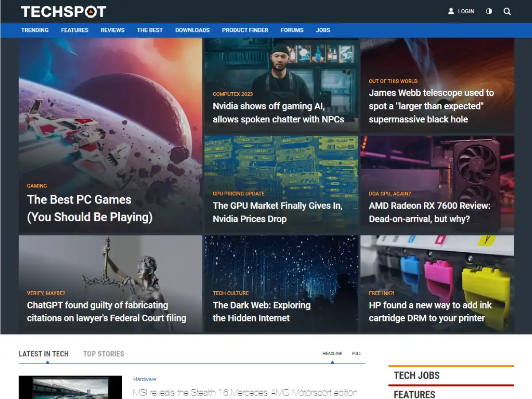The height and width of the screenshot is (399, 532).
Task: Open The Best PC Games article
Action: pos(90,208)
